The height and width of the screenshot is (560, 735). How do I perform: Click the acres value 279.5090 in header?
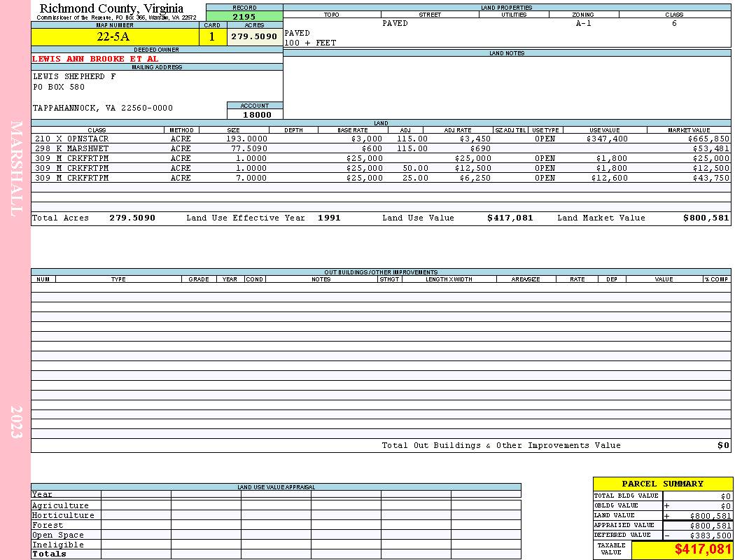(255, 36)
